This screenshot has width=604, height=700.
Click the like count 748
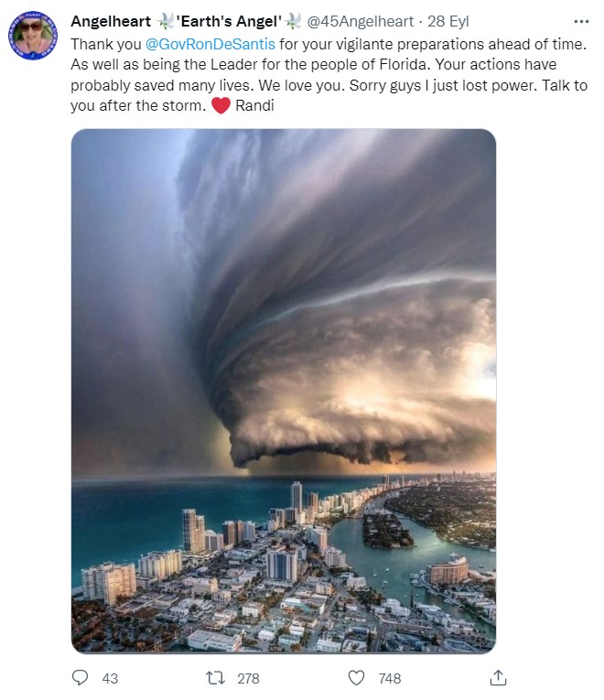[390, 679]
